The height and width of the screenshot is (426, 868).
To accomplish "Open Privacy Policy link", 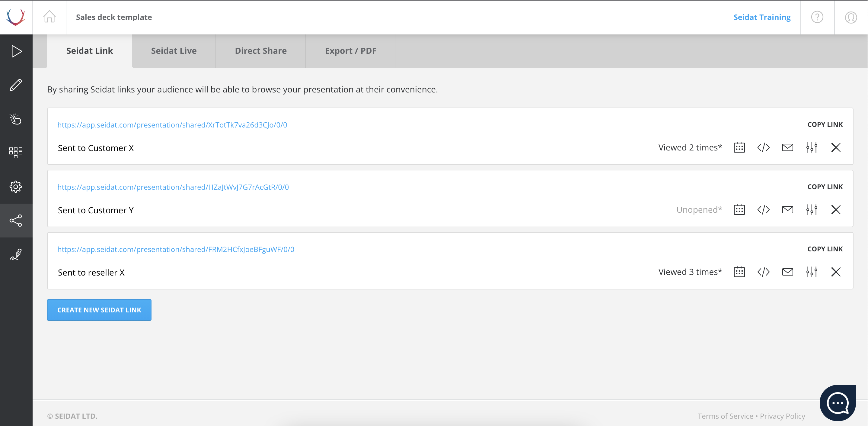I will (x=782, y=416).
